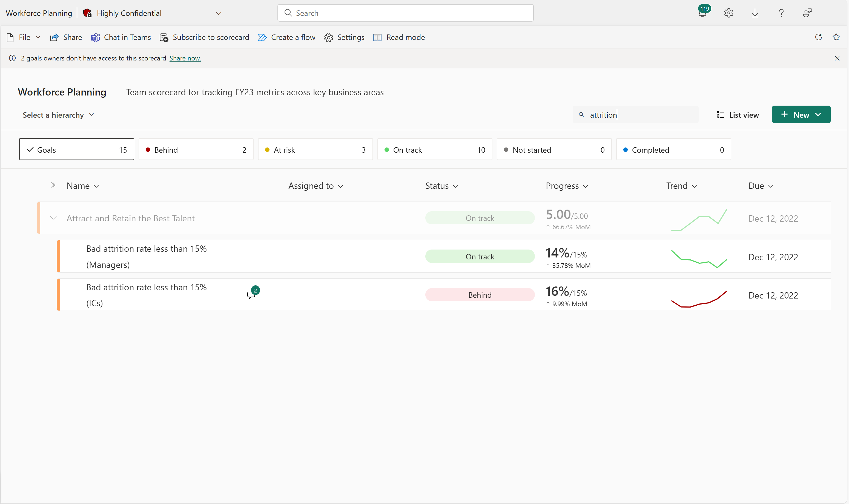
Task: Click the Read mode icon
Action: pyautogui.click(x=378, y=37)
